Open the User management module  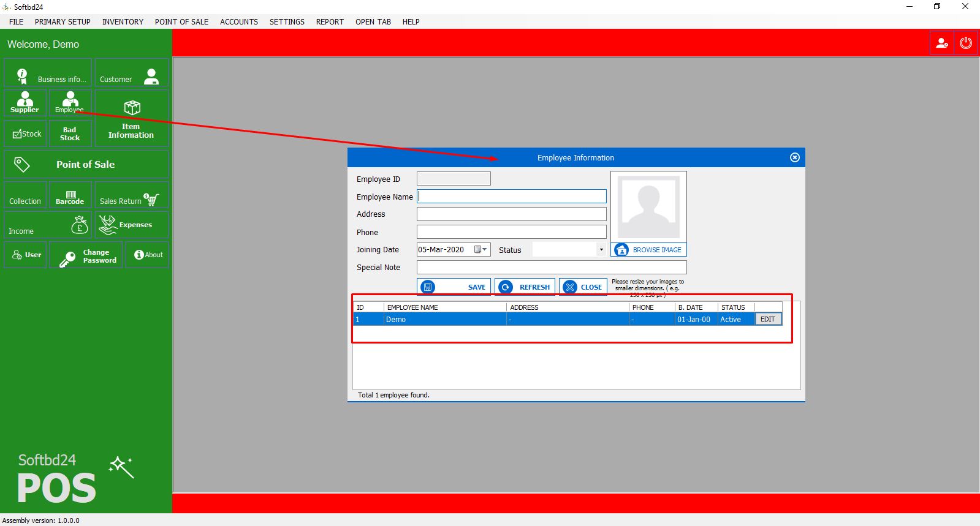pos(25,255)
